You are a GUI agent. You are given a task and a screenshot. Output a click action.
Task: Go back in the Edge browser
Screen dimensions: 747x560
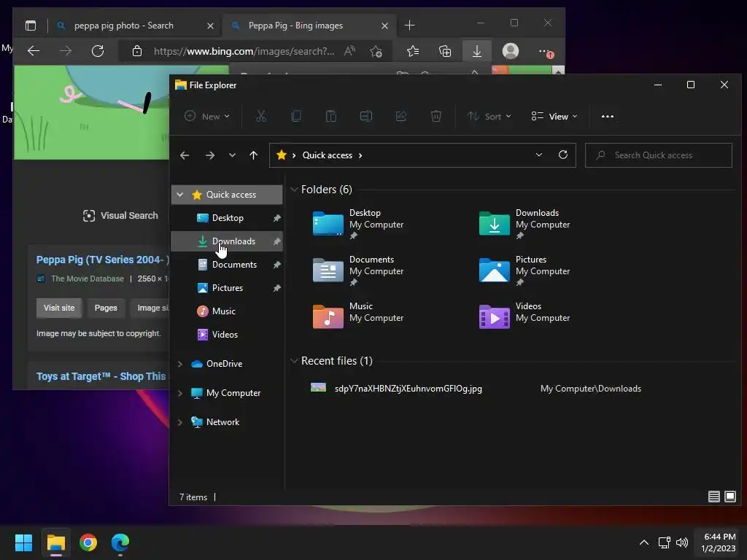pos(34,51)
